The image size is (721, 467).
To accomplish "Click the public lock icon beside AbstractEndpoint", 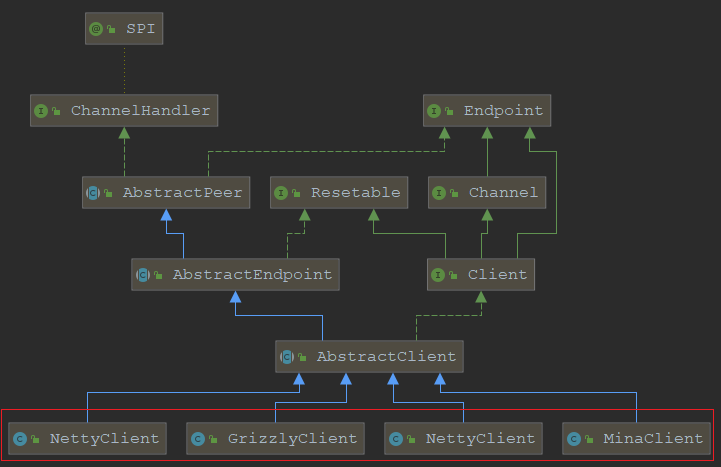I will (158, 275).
